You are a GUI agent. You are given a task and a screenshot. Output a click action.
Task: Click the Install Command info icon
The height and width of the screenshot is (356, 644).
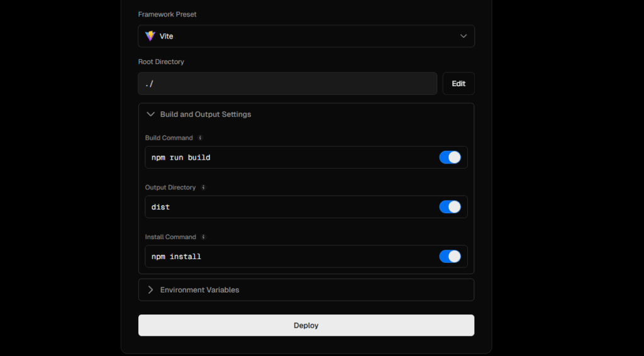(204, 237)
